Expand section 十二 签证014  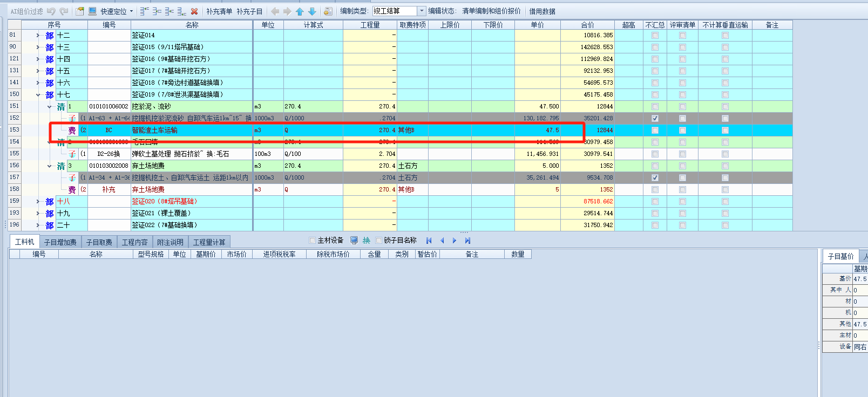click(38, 36)
